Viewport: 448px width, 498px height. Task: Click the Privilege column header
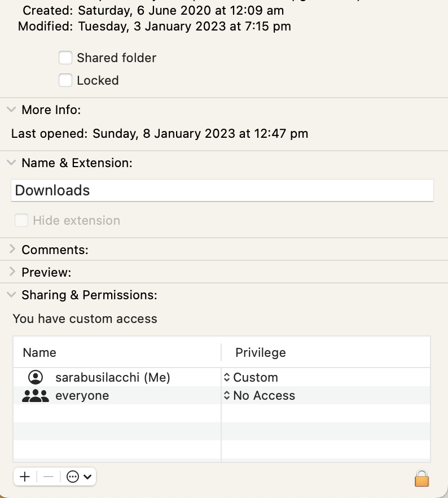[x=261, y=353]
